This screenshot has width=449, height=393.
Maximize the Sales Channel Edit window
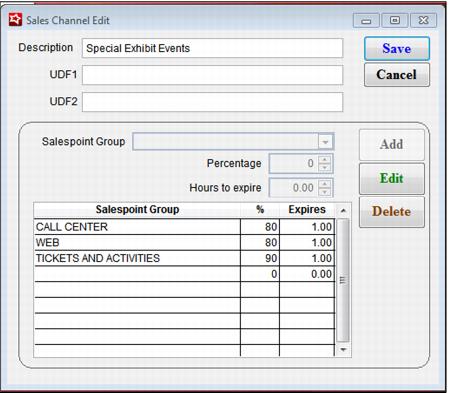[395, 21]
